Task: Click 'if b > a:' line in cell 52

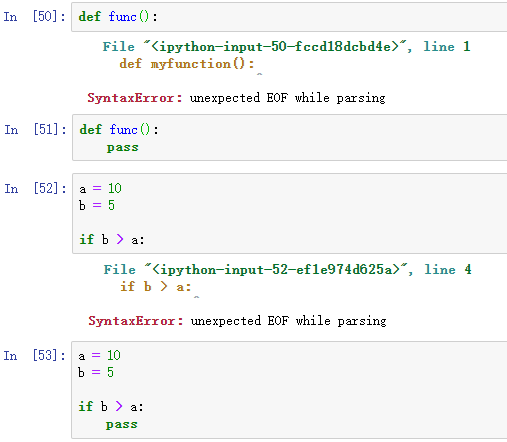Action: click(x=112, y=239)
